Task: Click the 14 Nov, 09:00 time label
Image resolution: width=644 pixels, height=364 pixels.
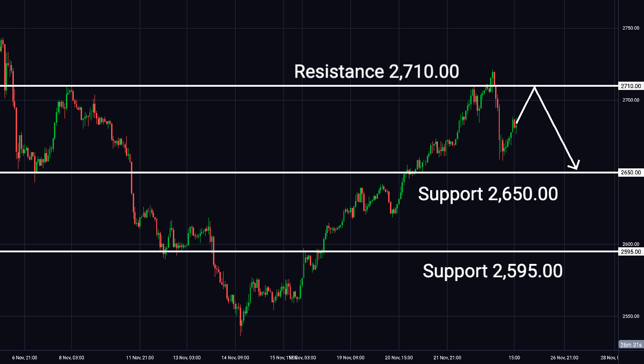Action: point(235,358)
